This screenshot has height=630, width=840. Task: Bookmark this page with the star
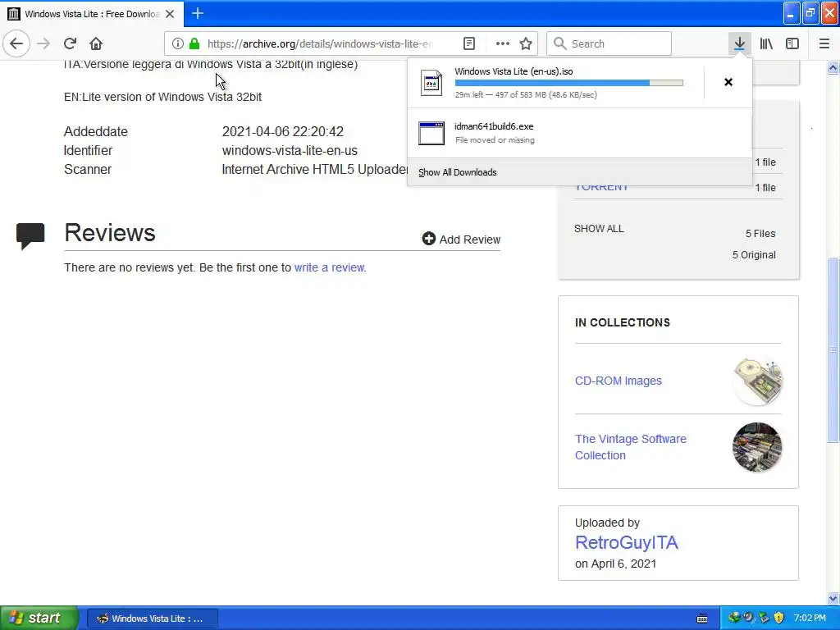(x=526, y=43)
